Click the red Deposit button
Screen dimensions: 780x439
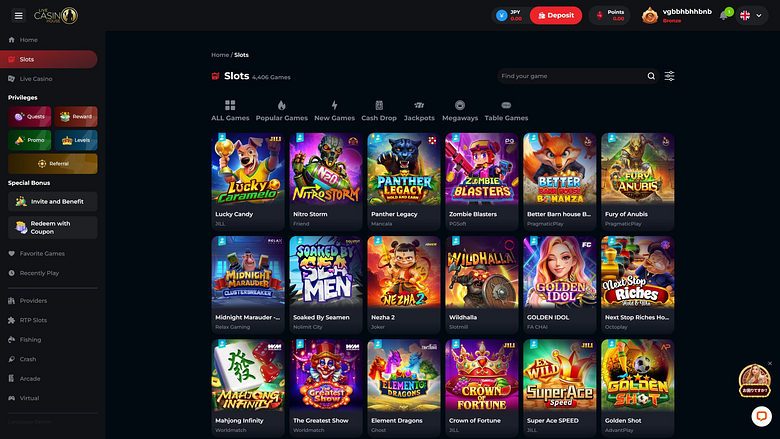[556, 15]
